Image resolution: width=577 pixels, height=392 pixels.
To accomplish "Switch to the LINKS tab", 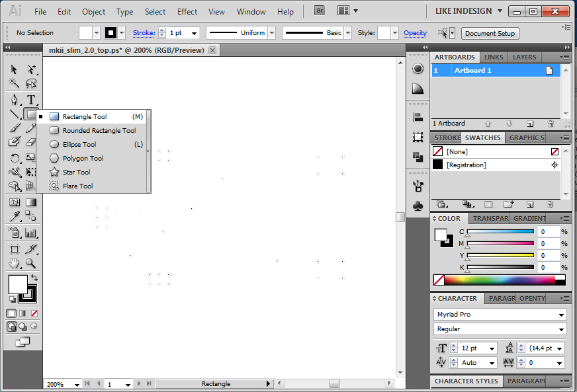I will point(494,58).
